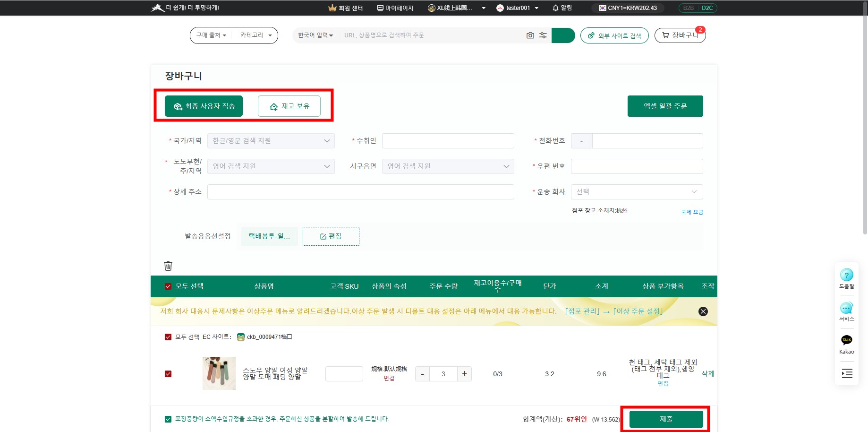Screen dimensions: 868x432
Task: Click the 고객 SKU input field
Action: coord(344,374)
